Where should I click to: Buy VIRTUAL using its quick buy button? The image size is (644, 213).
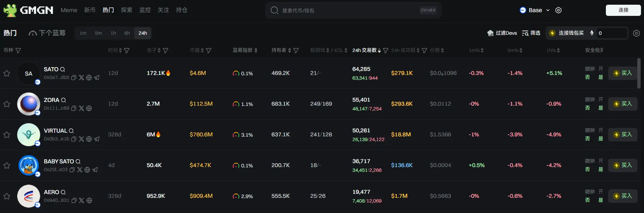622,135
